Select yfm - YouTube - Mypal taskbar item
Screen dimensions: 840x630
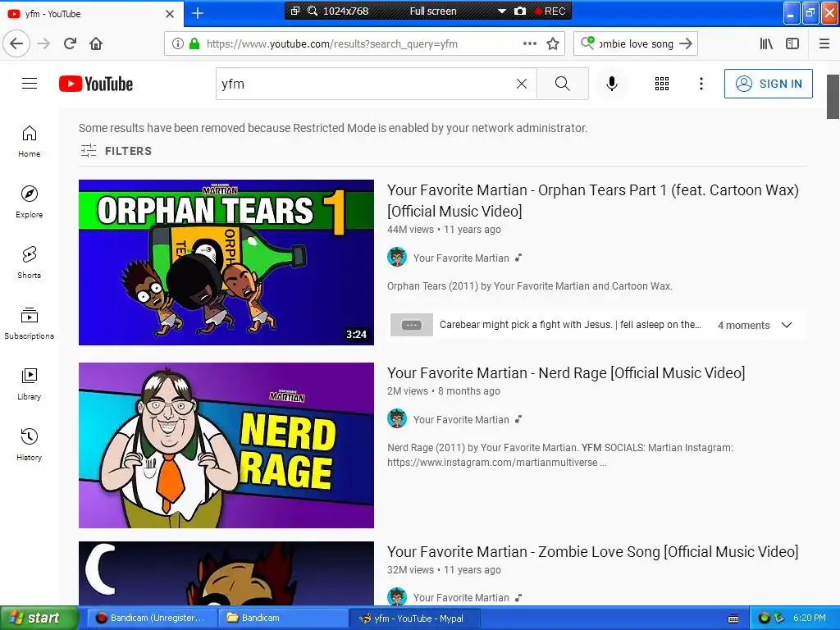click(413, 618)
